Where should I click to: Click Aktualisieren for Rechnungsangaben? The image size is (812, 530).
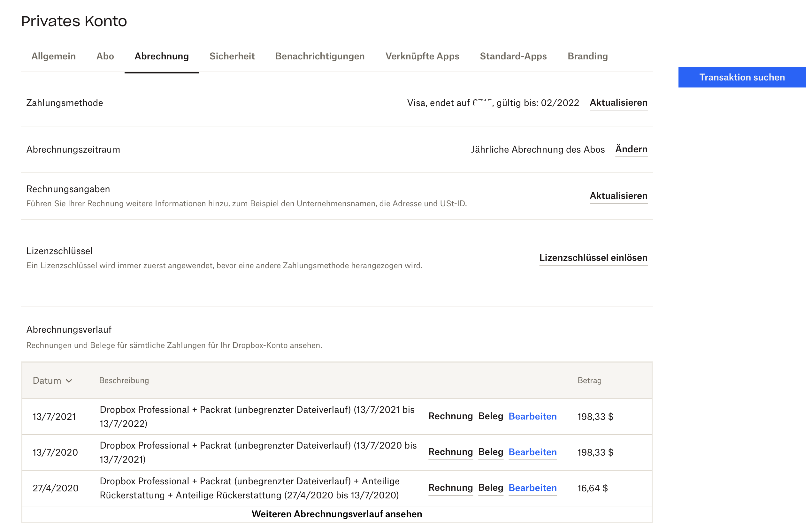618,196
